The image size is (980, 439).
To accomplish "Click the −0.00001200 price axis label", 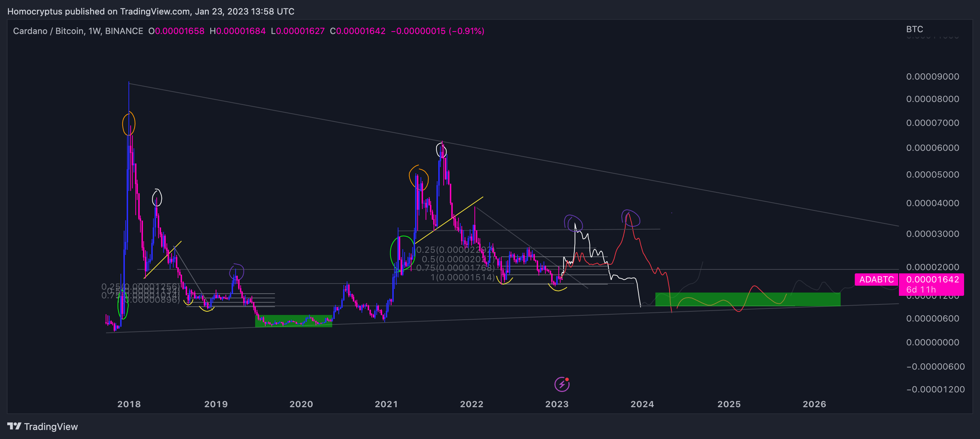I will click(x=935, y=389).
